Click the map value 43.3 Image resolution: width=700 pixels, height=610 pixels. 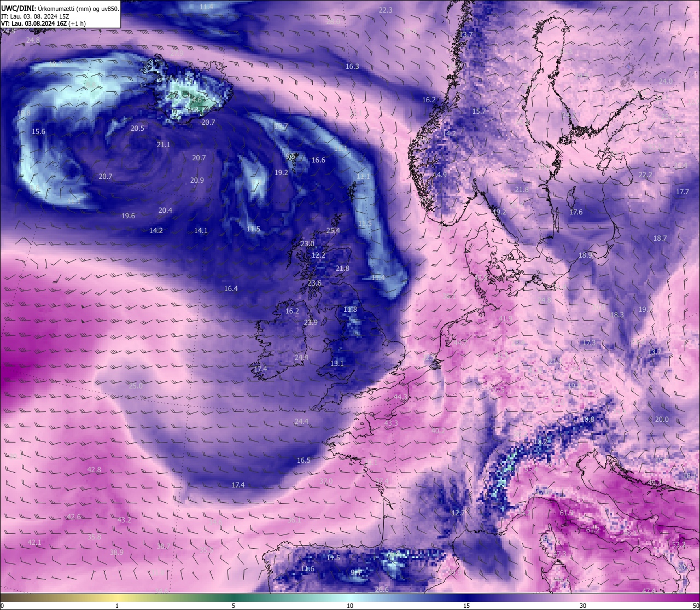[391, 423]
